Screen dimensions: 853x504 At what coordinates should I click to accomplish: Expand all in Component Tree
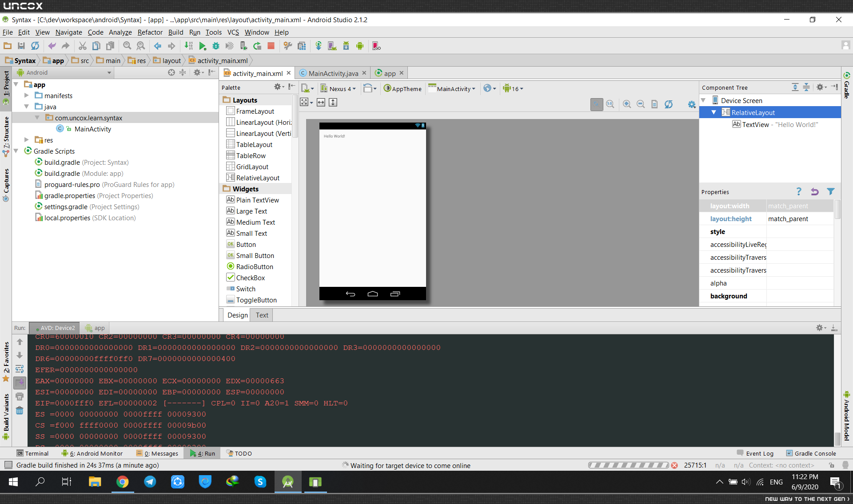point(795,87)
